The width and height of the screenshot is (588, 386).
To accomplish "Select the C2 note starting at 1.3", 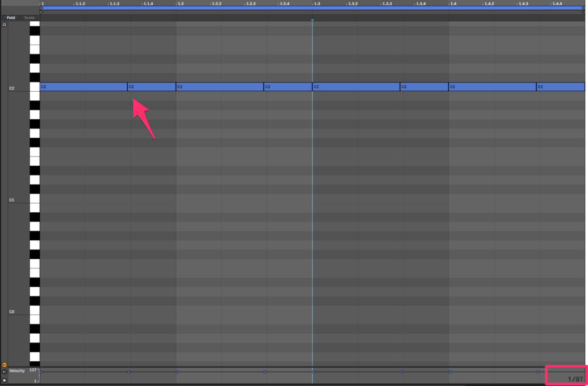I will point(356,87).
